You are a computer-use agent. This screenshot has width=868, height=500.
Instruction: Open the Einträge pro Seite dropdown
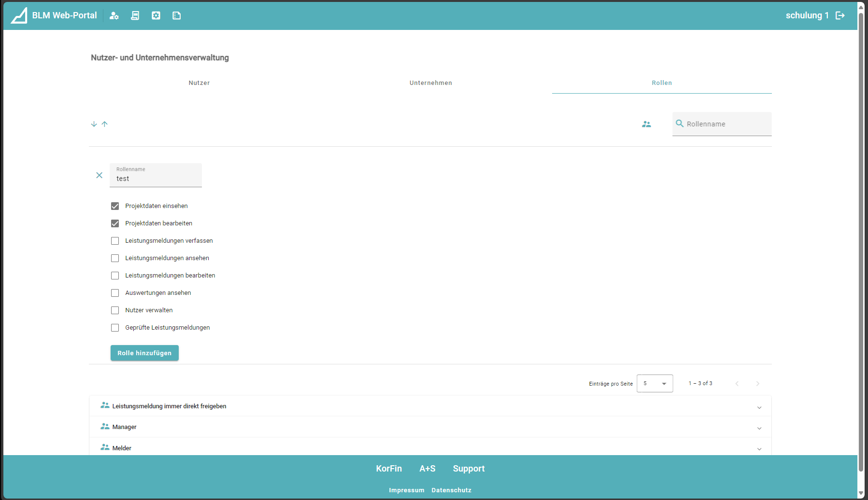pos(655,384)
